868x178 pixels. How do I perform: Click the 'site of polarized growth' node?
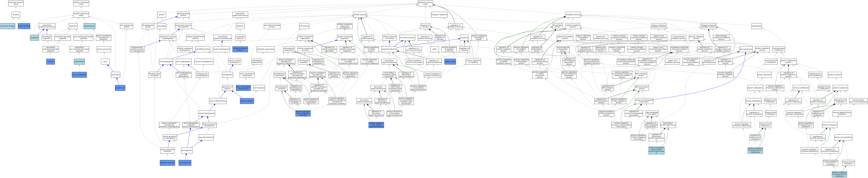pos(126,26)
